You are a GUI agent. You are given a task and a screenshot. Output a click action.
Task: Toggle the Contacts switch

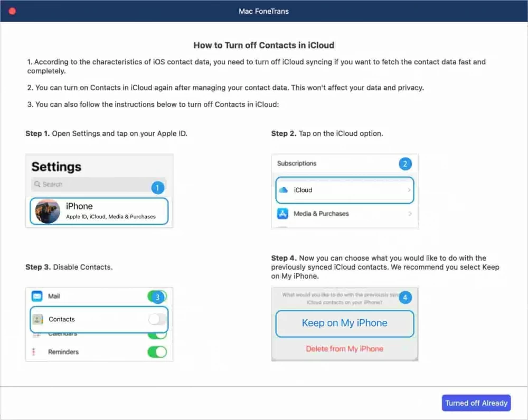pos(157,319)
